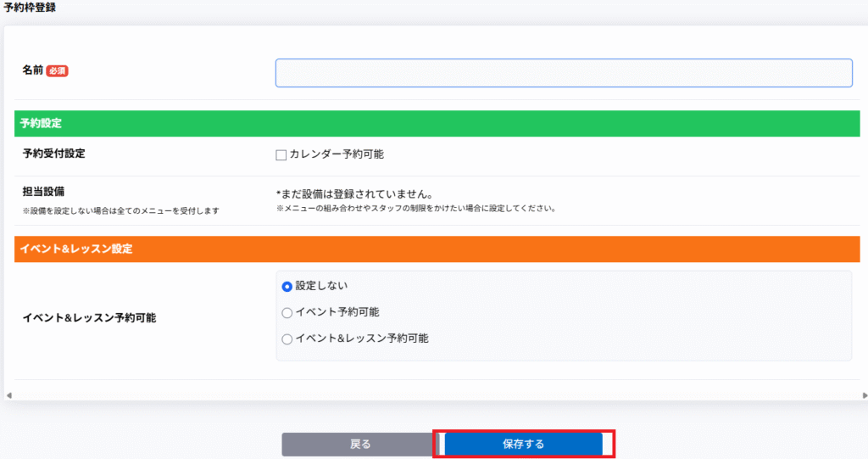Tick the カレンダー予約可能 checkbox
The width and height of the screenshot is (868, 459).
pos(281,154)
